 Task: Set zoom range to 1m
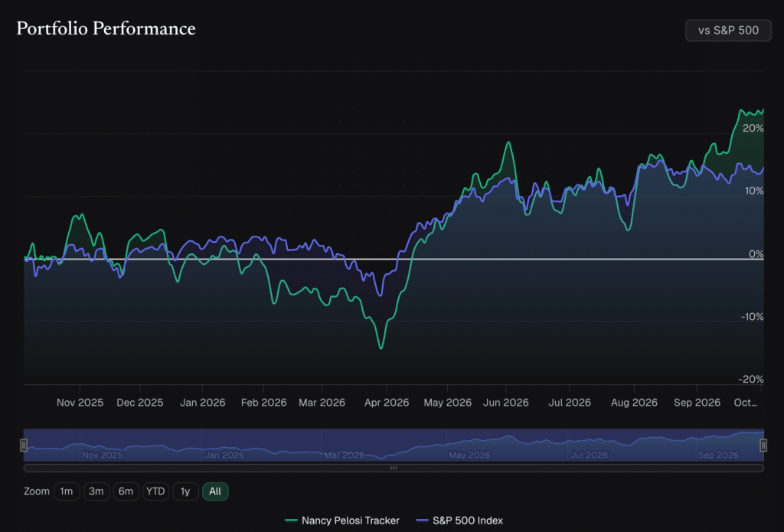tap(67, 491)
